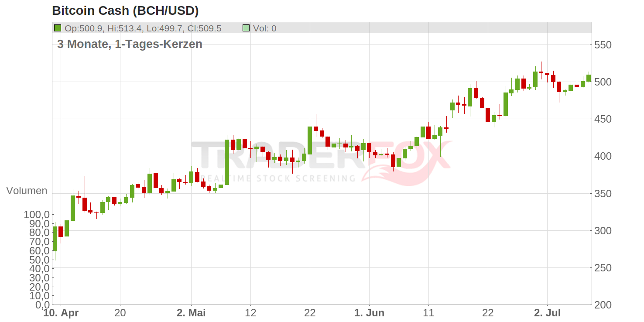Click the "1. Jun" date label
Viewport: 644px width, 322px height.
click(x=369, y=313)
